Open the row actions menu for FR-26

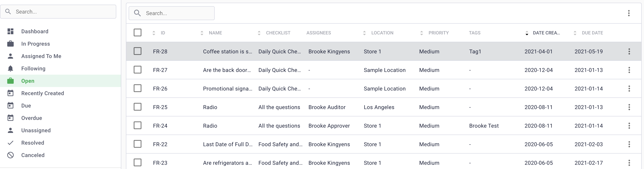coord(629,89)
